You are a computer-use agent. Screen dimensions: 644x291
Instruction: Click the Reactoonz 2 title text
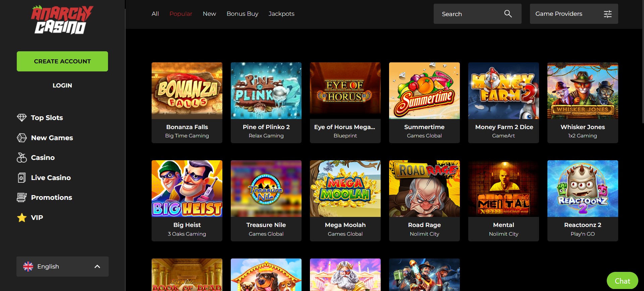click(583, 225)
